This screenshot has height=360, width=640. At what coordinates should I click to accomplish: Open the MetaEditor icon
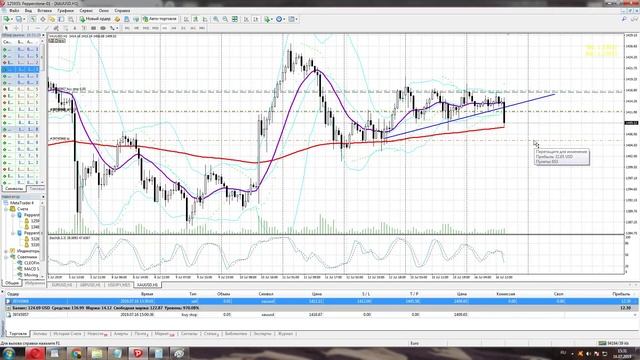[117, 19]
